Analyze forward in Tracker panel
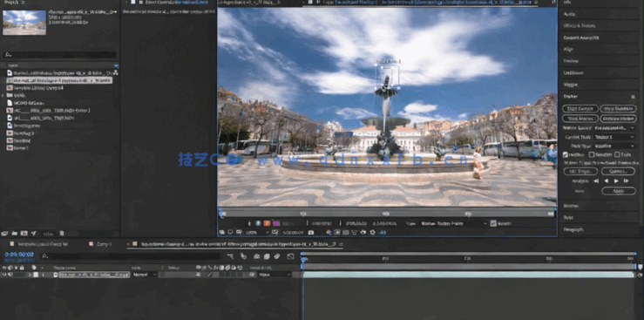 tap(616, 180)
